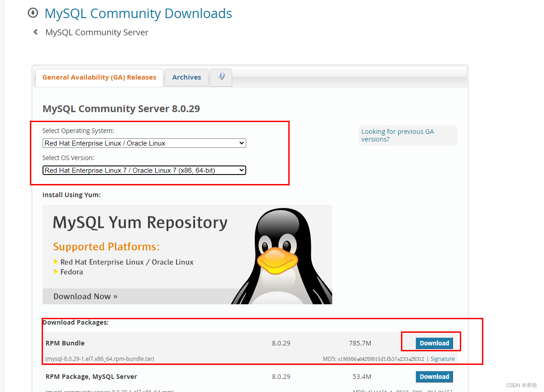Click the 'Install Using Yum:' text
Viewport: 544px width, 392px height.
tap(72, 195)
